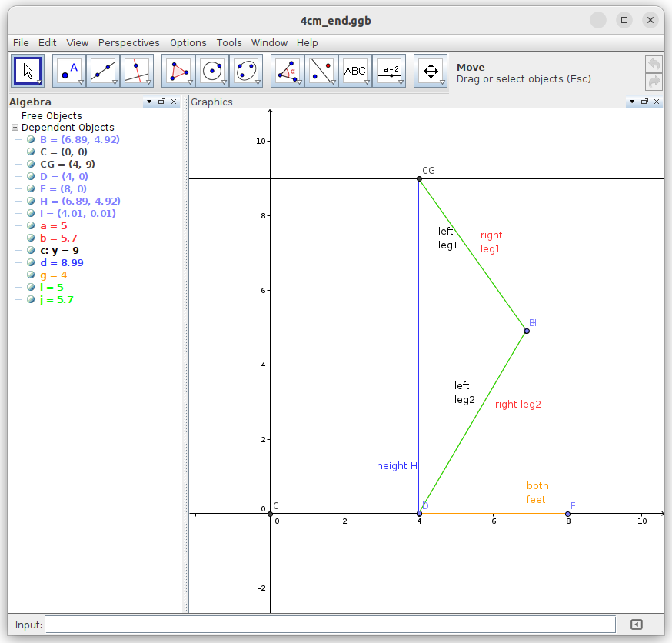Image resolution: width=672 pixels, height=643 pixels.
Task: Toggle visibility of segment b = 5.7
Action: tap(31, 238)
